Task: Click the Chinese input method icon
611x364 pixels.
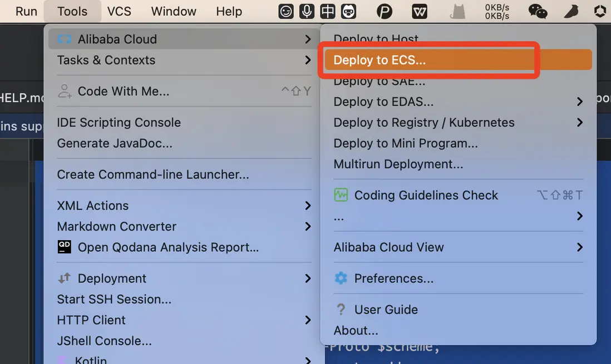Action: 327,11
